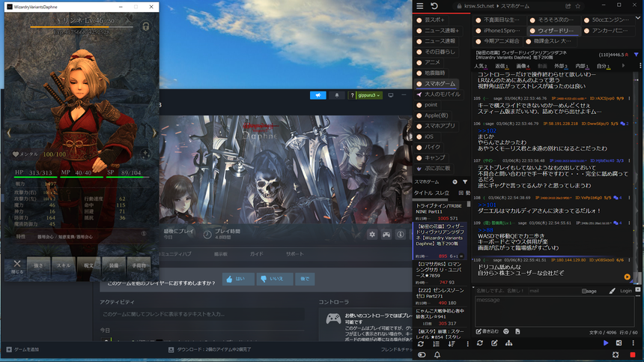This screenshot has height=362, width=644.
Task: Open the Steam サポート tab
Action: click(294, 254)
